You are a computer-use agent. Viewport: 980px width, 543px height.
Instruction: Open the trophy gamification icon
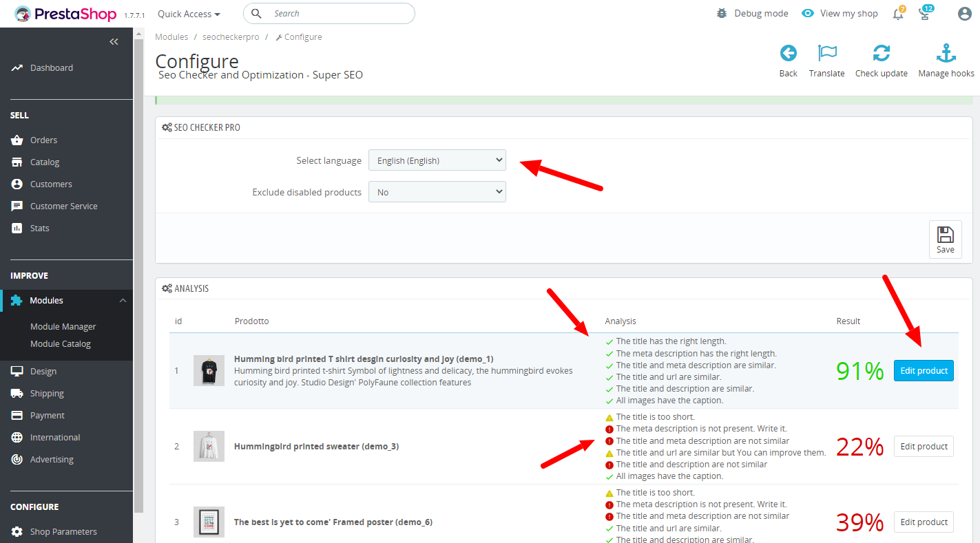point(925,14)
